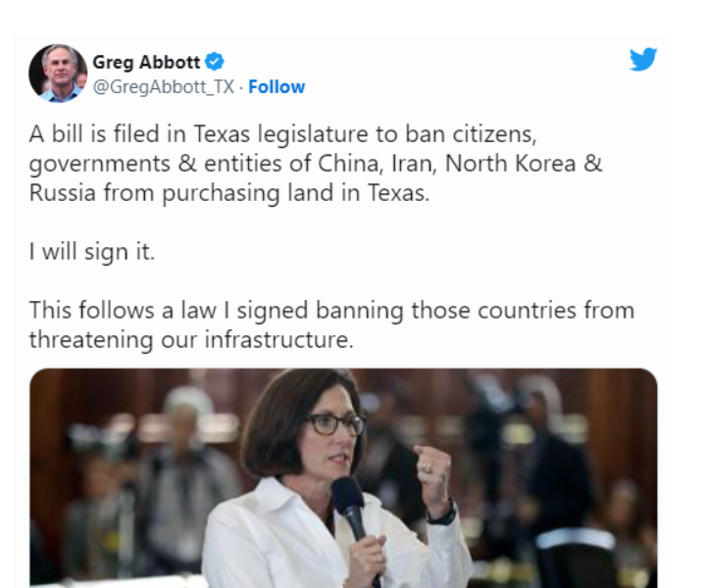Open the Twitter bird logo link
This screenshot has width=708, height=588.
point(643,59)
